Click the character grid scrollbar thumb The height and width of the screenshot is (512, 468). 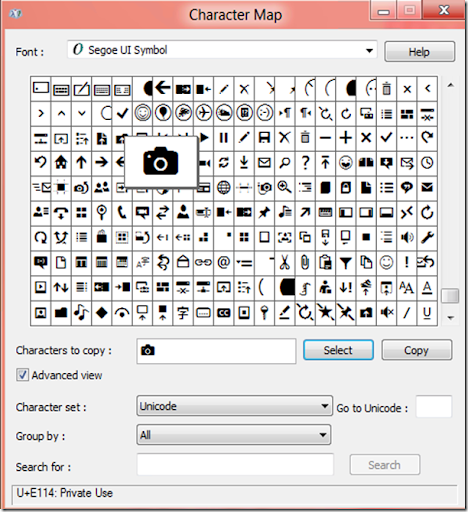(450, 296)
